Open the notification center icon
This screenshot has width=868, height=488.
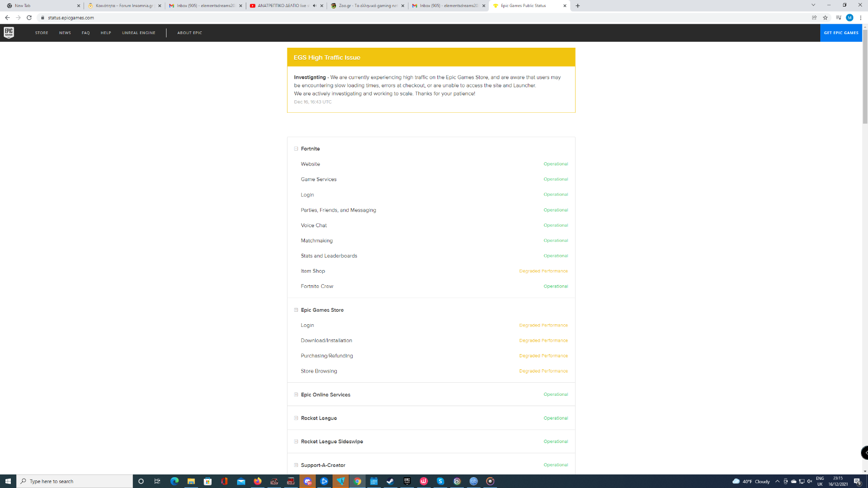click(x=858, y=481)
